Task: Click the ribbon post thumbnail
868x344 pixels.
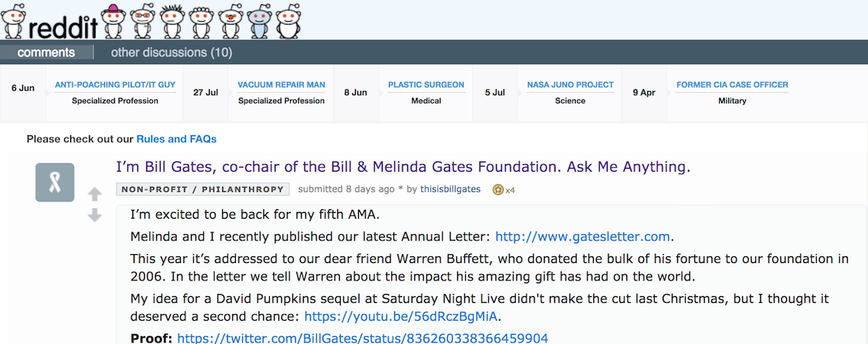Action: (x=55, y=183)
